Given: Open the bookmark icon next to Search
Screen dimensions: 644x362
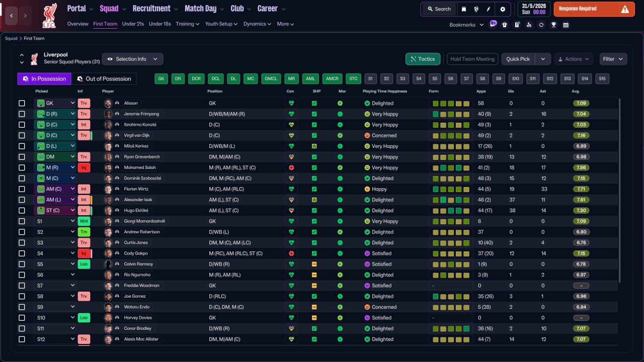Looking at the screenshot, I should point(464,9).
